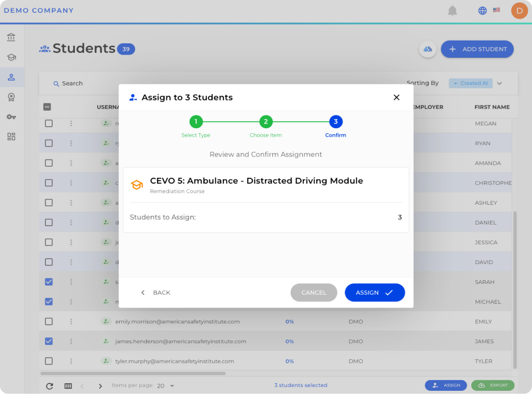This screenshot has height=394, width=532.
Task: Go to the next page arrow
Action: click(100, 386)
